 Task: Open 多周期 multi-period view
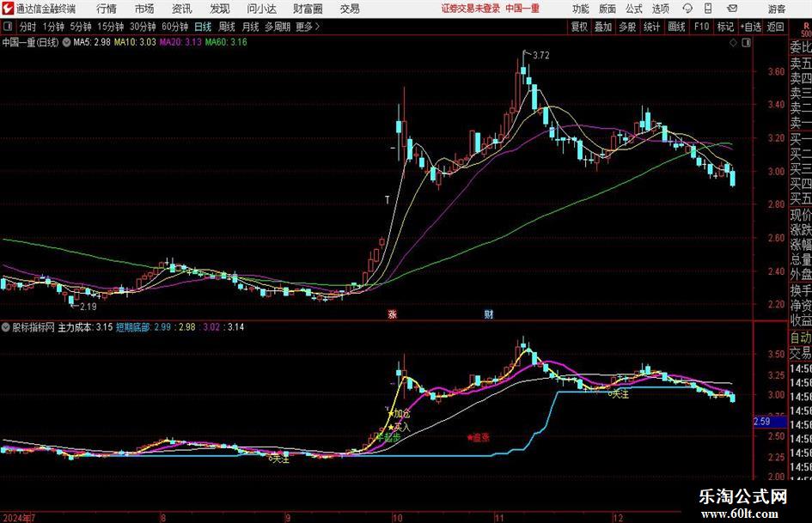click(278, 27)
